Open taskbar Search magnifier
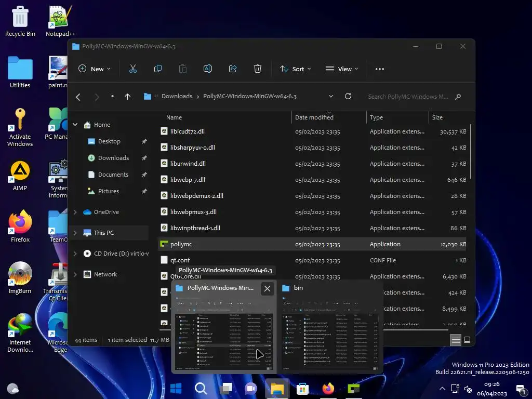Image resolution: width=532 pixels, height=399 pixels. pyautogui.click(x=201, y=389)
